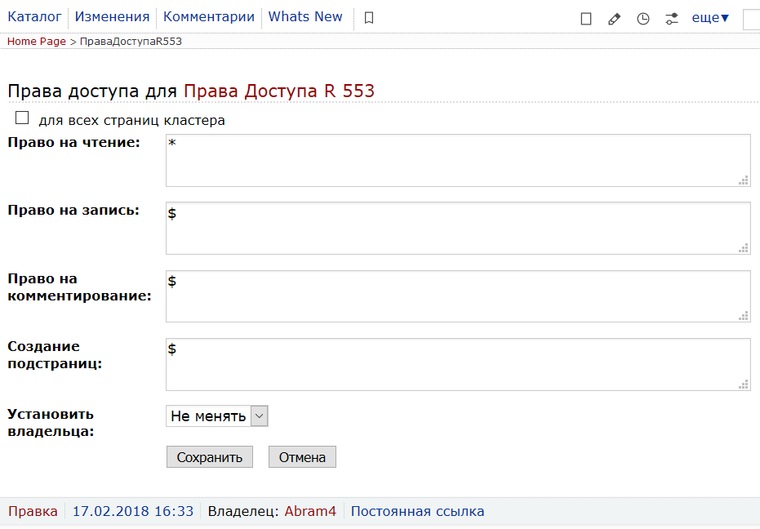
Task: Click the Отмена button
Action: click(302, 457)
